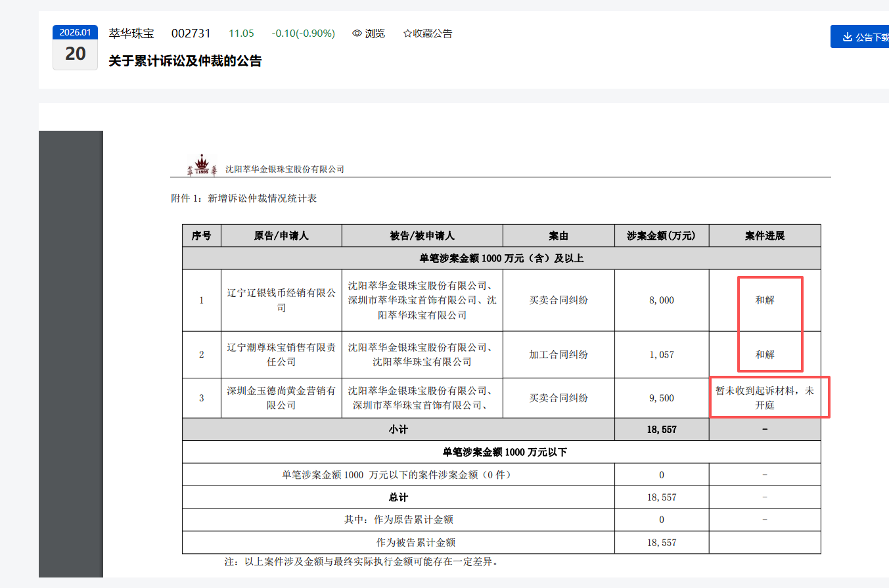
Task: Click the 案由 column header
Action: [558, 236]
